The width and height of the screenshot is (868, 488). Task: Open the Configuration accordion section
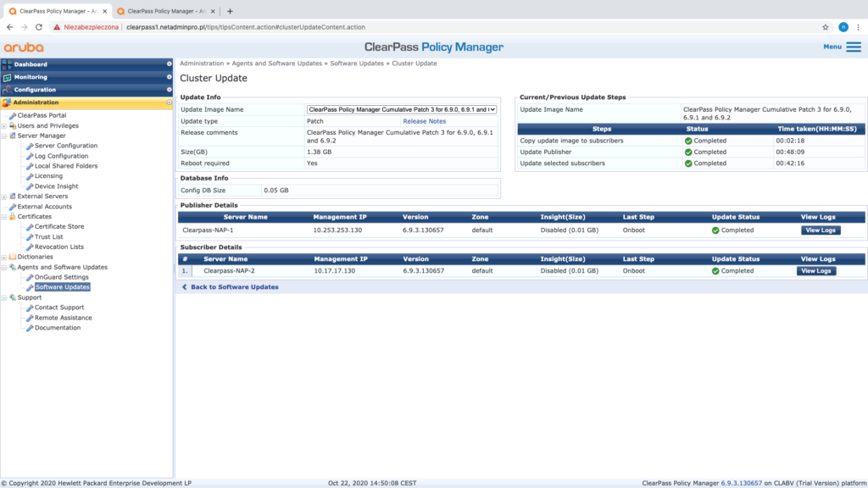coord(35,90)
